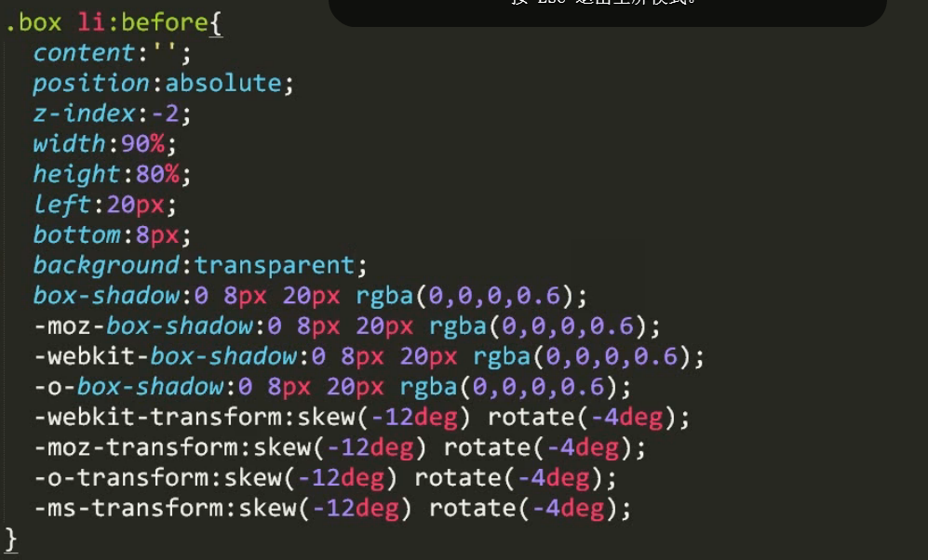
Task: Place cursor on the content property
Action: coord(82,52)
